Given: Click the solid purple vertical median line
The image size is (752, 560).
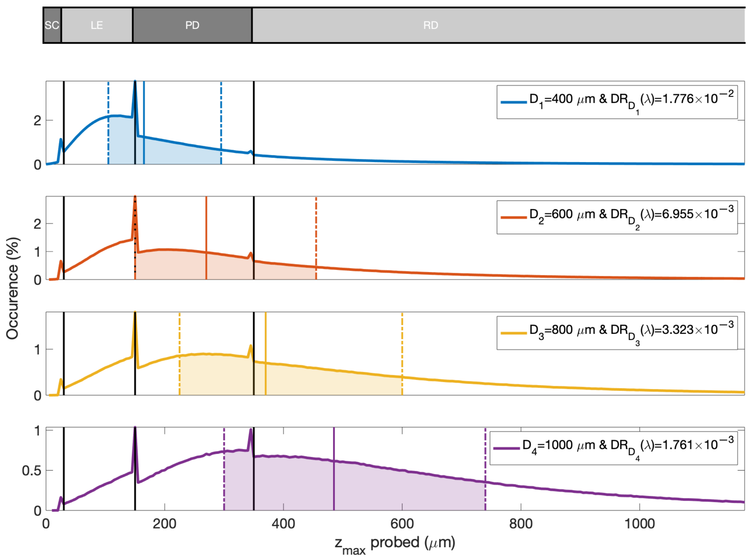Looking at the screenshot, I should point(334,469).
